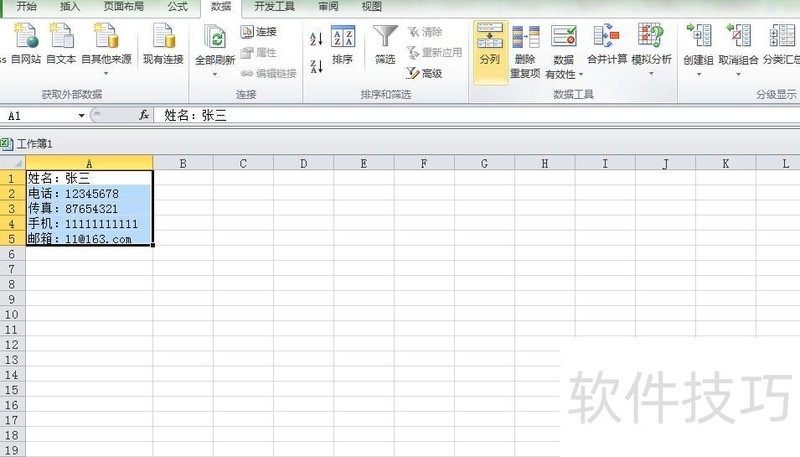This screenshot has width=800, height=457.
Task: Open the 视图 ribbon tab
Action: coord(371,7)
